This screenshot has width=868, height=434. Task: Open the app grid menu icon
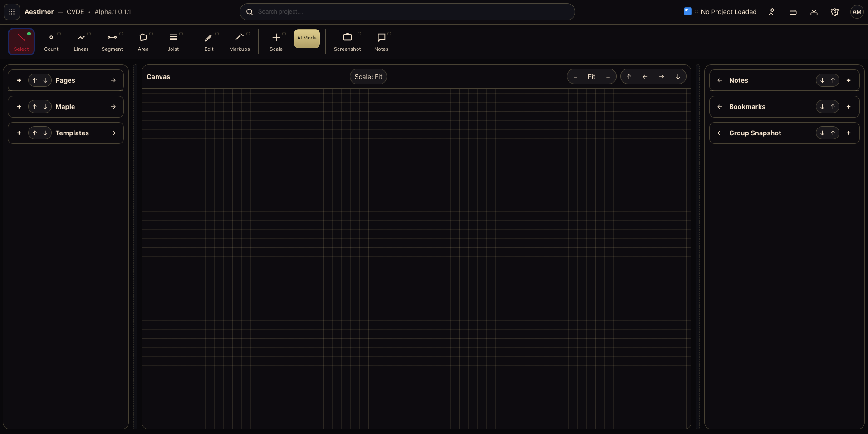[12, 12]
